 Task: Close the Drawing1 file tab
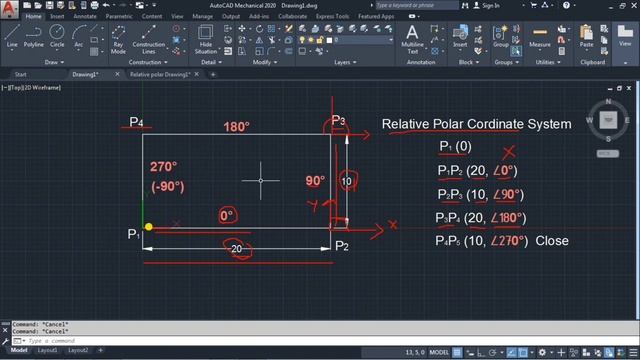tap(117, 74)
